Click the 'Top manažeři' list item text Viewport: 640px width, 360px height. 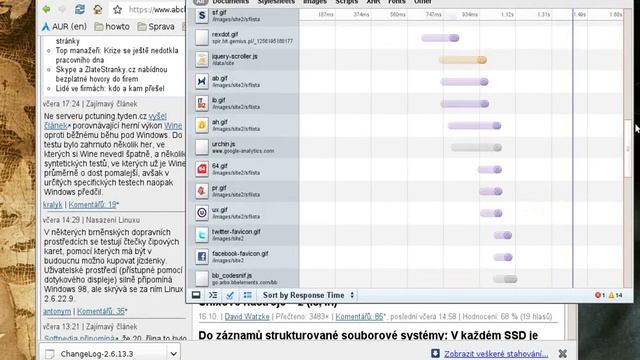(117, 55)
